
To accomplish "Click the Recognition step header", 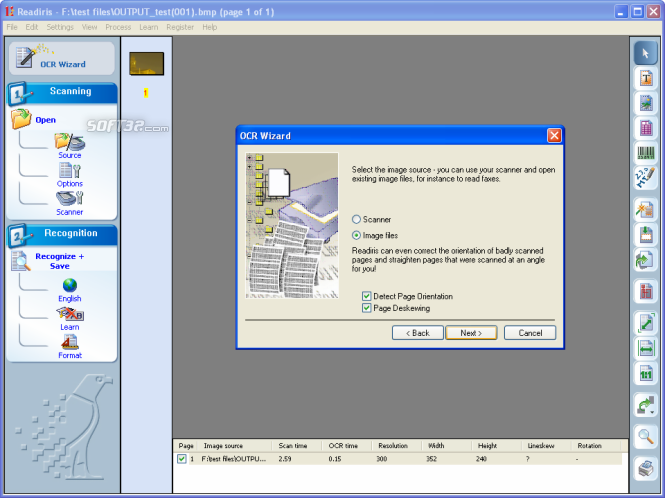I will [x=62, y=235].
